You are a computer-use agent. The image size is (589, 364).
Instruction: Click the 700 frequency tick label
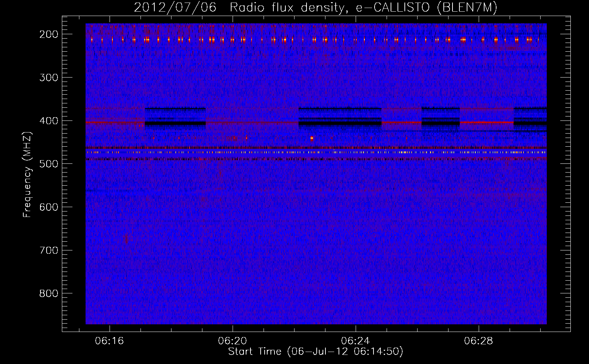pos(49,250)
